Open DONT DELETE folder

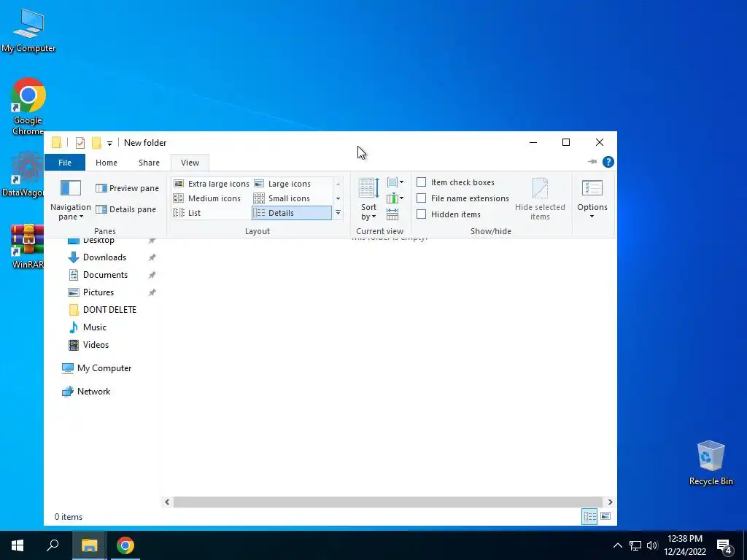109,310
